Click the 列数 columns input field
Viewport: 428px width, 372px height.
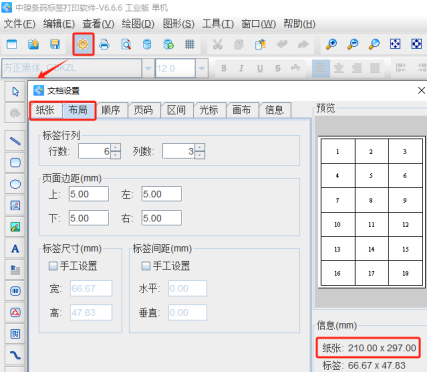point(179,151)
